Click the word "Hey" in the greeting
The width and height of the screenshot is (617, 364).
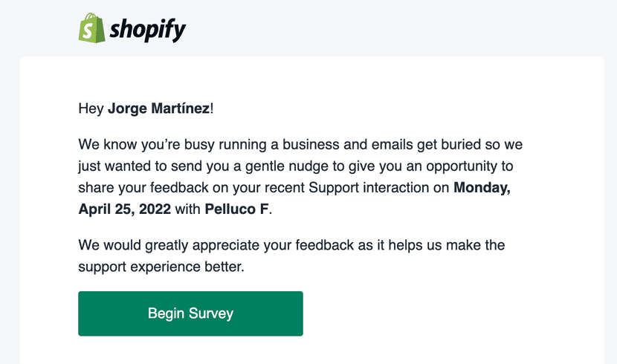click(x=91, y=109)
